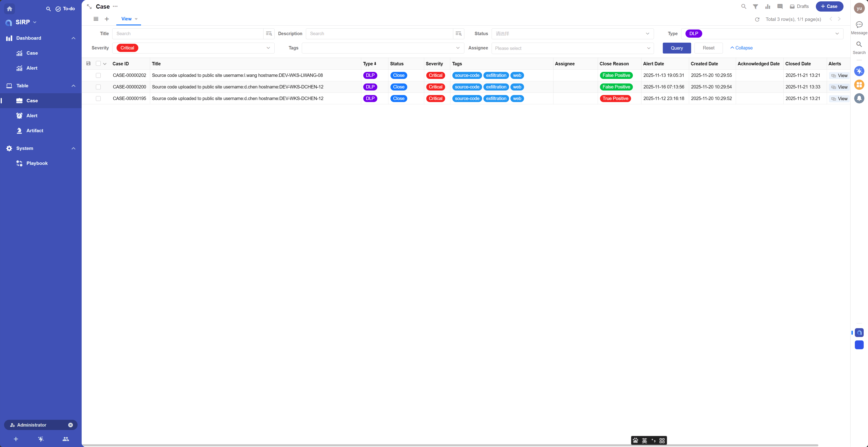The image size is (868, 447).
Task: Collapse the Dashboard sidebar section
Action: (x=73, y=38)
